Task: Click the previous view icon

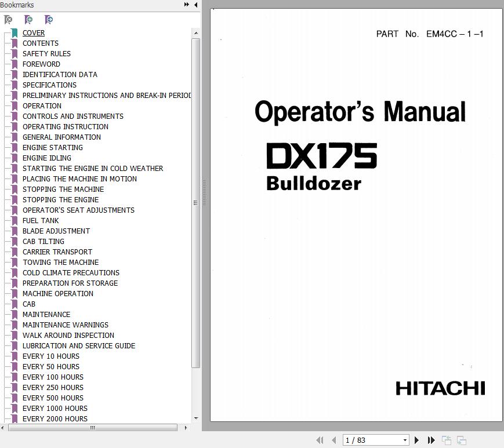Action: 447,440
